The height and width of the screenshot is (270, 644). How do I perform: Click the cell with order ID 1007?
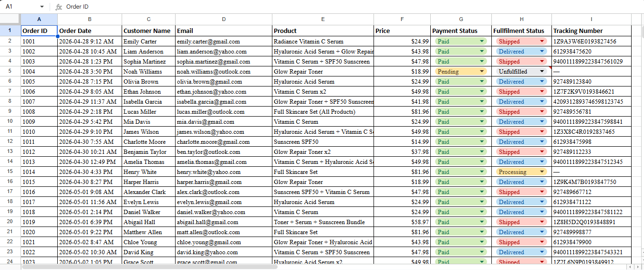(x=39, y=101)
